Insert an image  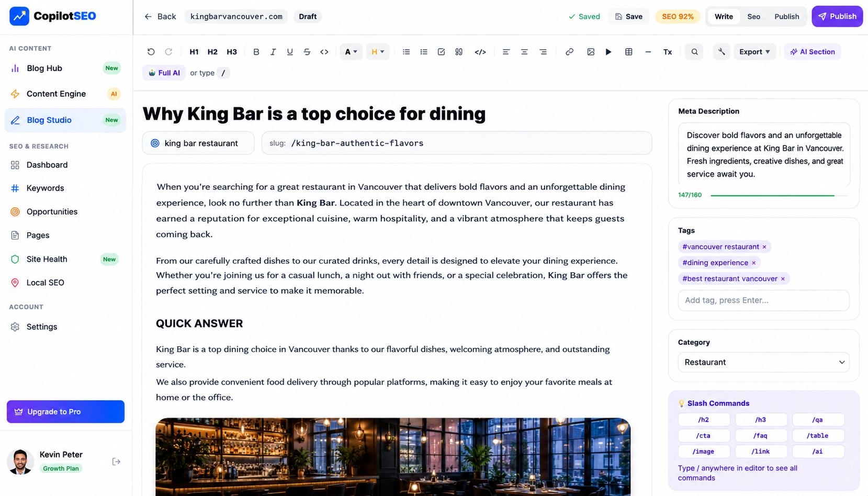[591, 52]
